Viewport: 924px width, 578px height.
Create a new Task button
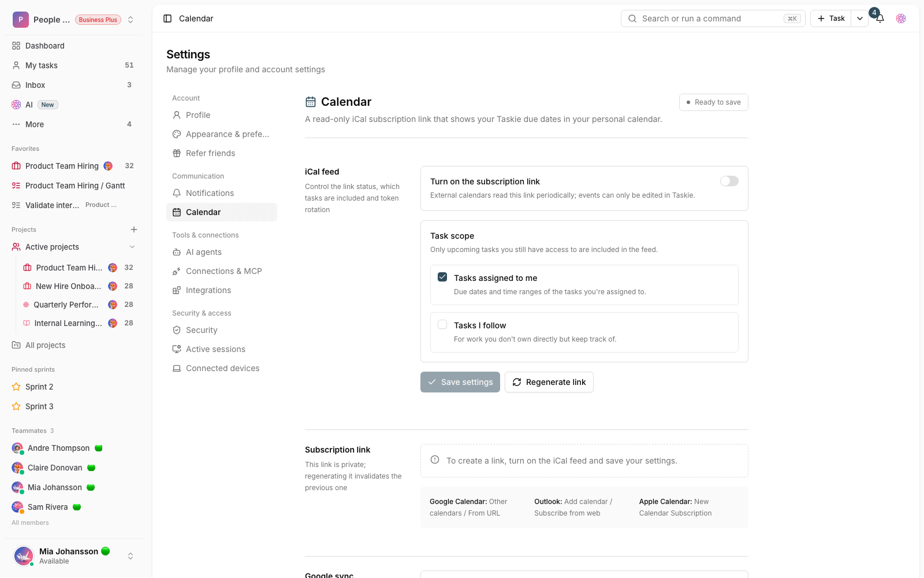(x=831, y=18)
